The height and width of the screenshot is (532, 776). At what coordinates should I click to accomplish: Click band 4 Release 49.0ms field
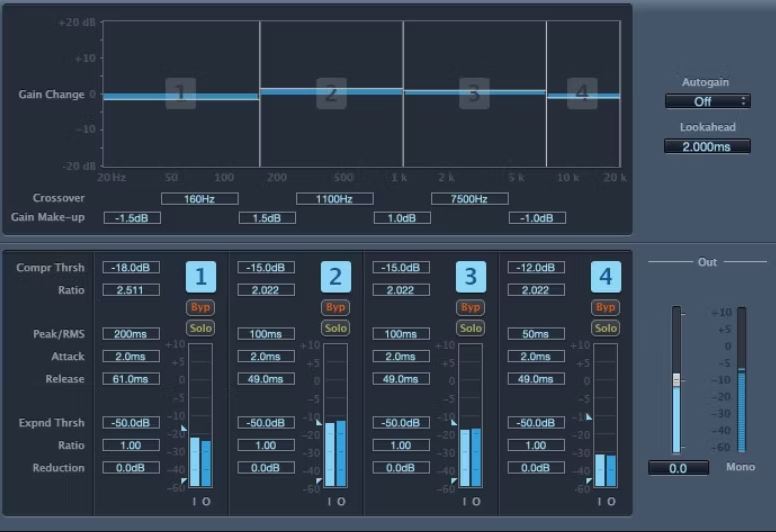(x=536, y=379)
